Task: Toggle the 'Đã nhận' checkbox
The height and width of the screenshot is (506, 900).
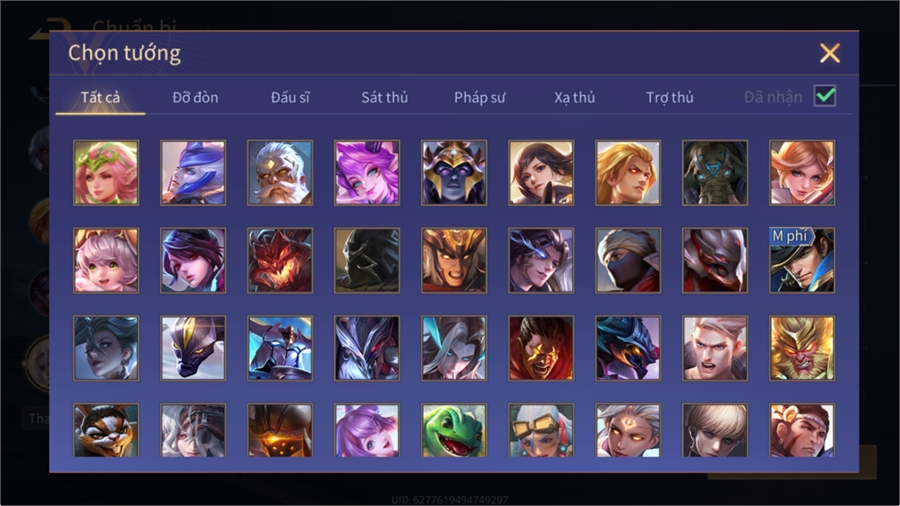Action: click(x=825, y=96)
